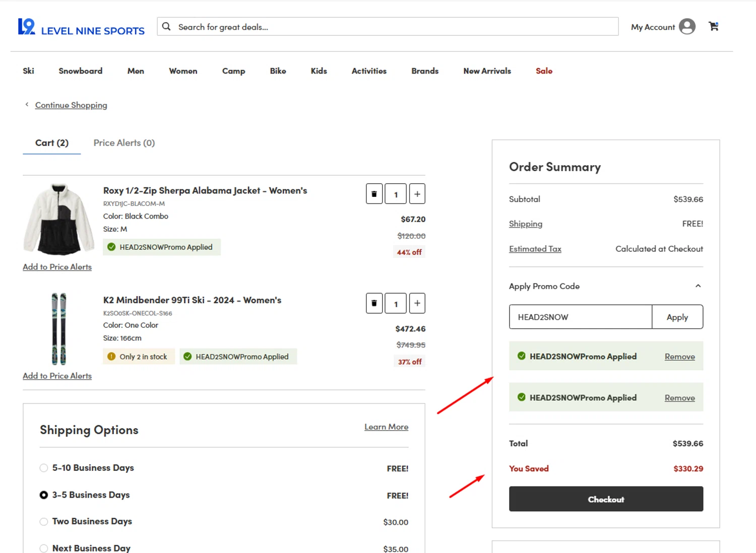Viewport: 756px width, 553px height.
Task: Click inside the promo code input field
Action: tap(580, 317)
